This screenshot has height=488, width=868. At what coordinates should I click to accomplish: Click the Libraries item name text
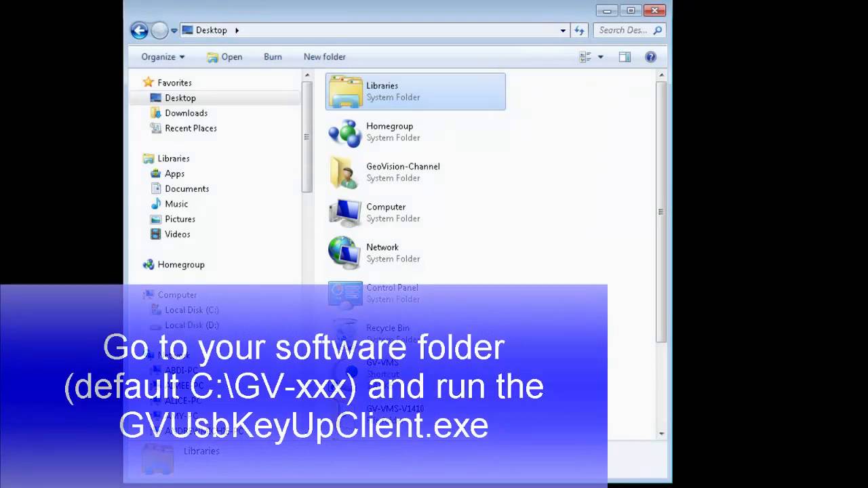click(x=382, y=86)
